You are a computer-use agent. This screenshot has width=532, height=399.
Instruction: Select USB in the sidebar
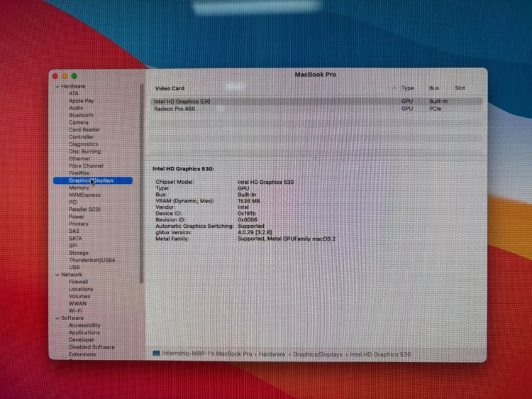tap(74, 267)
